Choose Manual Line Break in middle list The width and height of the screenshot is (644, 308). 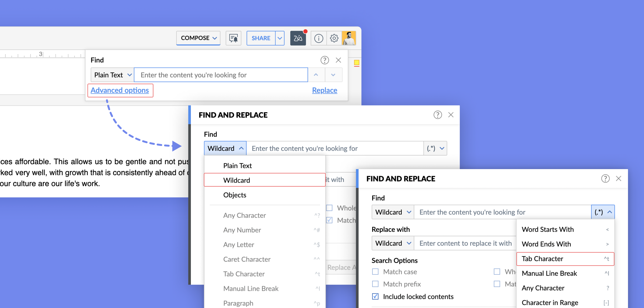[x=265, y=289]
